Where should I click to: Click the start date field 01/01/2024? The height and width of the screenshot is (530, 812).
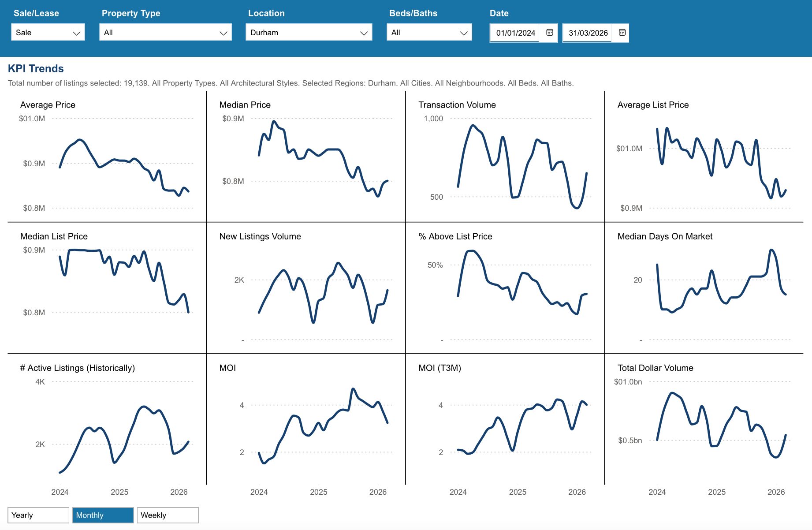pos(515,33)
